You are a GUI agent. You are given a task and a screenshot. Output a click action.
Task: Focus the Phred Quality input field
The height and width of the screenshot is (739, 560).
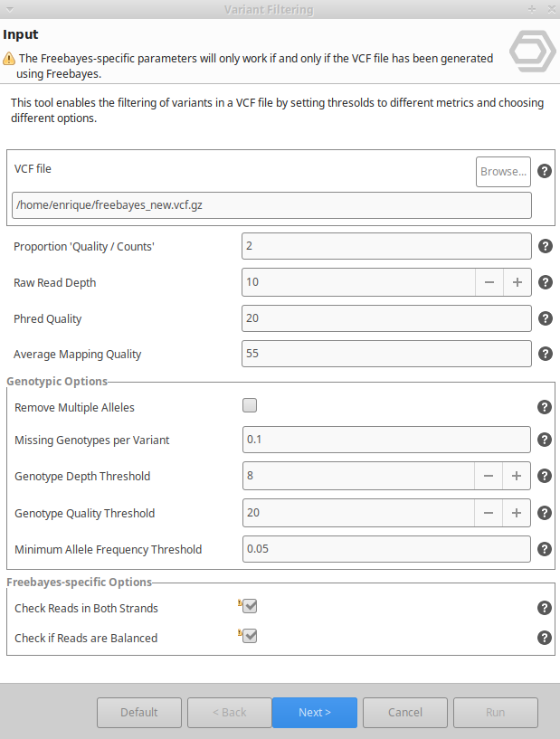click(386, 318)
